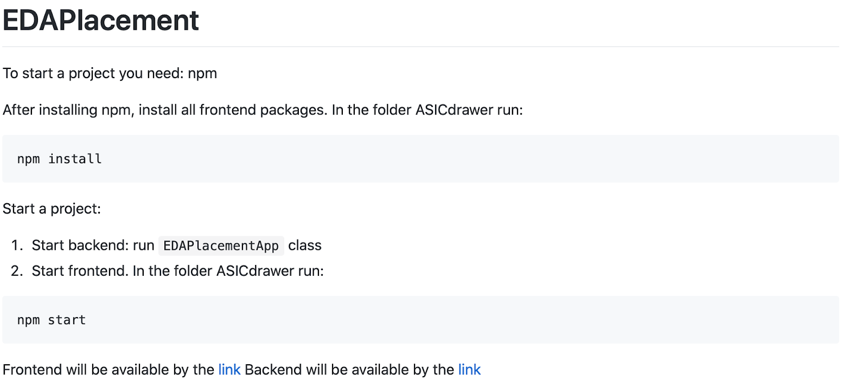The image size is (868, 387).
Task: Click the 'npm start' command text
Action: 52,320
